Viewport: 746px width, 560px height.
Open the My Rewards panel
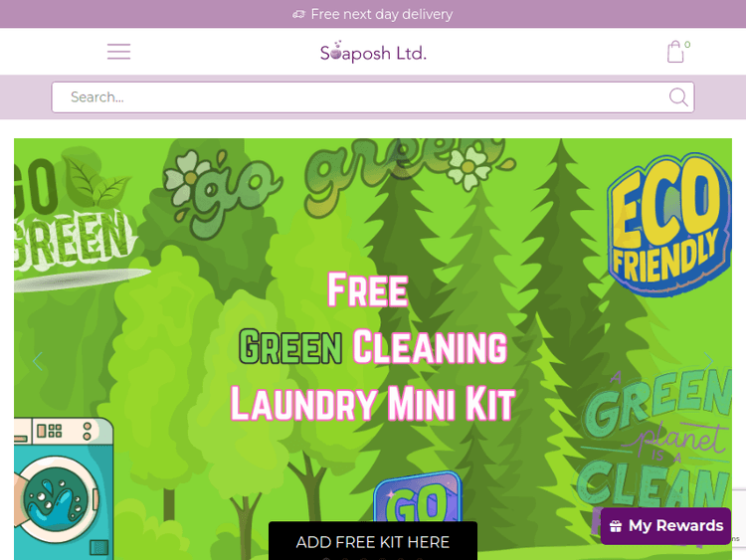[x=665, y=526]
